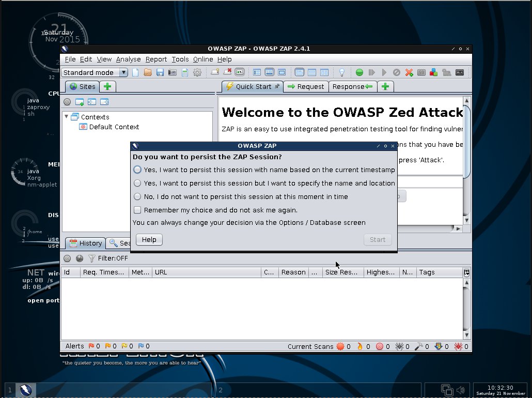This screenshot has width=532, height=398.
Task: Click the cassette tape Zest record icon
Action: click(x=459, y=72)
